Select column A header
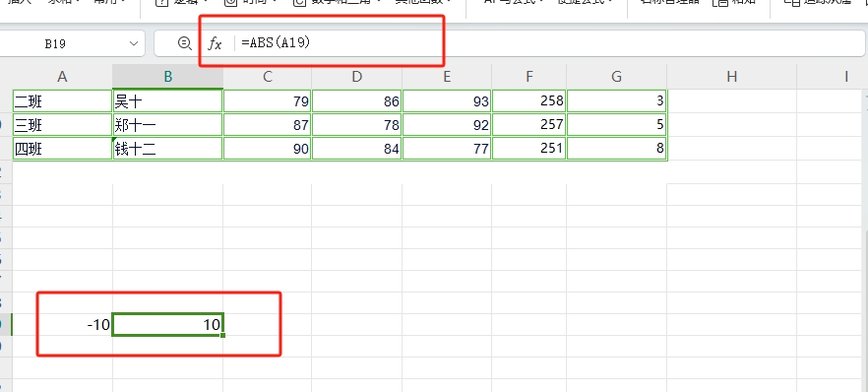 point(62,77)
